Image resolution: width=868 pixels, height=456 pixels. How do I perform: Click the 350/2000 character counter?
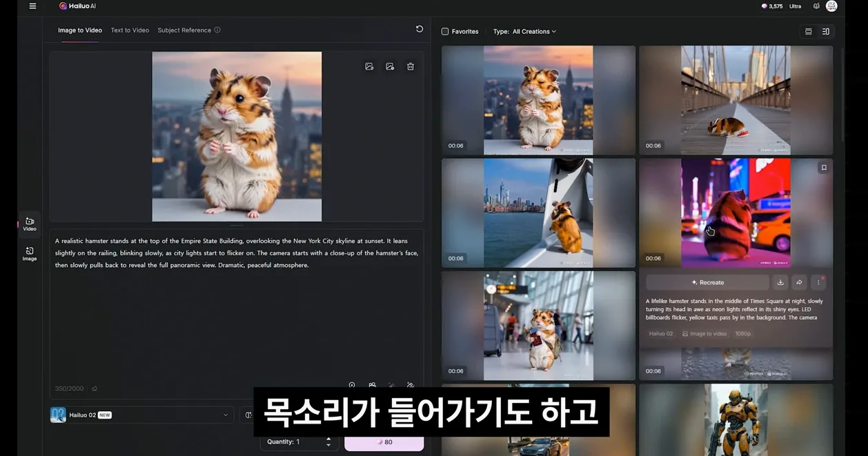point(69,388)
